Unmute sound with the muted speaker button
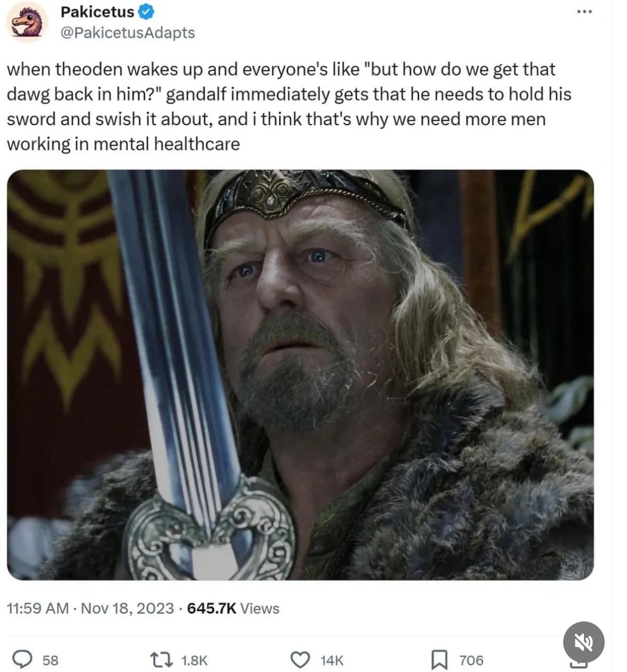Screen dimensions: 627x672 click(x=583, y=642)
